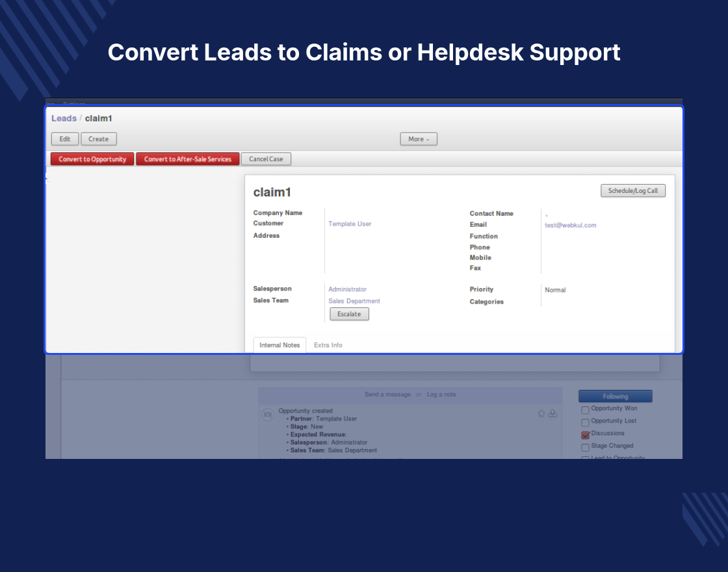Enable the Opportunity Lost checkbox
This screenshot has height=572, width=728.
coord(586,422)
